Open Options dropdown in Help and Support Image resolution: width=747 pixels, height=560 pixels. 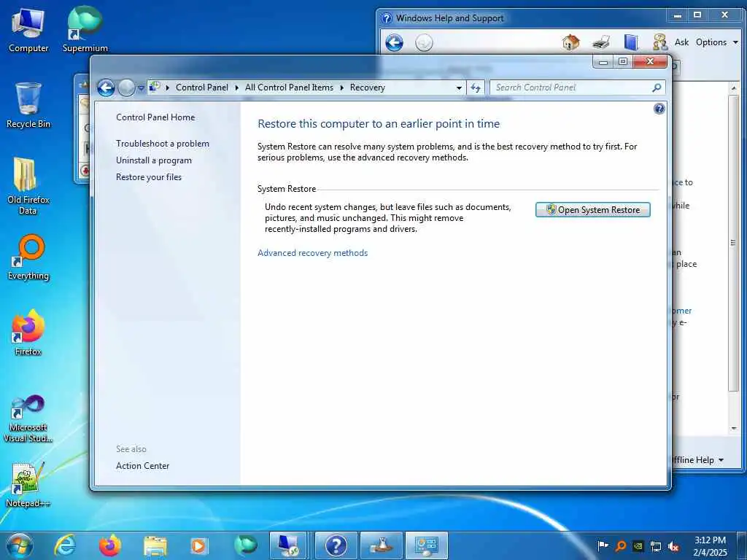point(716,42)
